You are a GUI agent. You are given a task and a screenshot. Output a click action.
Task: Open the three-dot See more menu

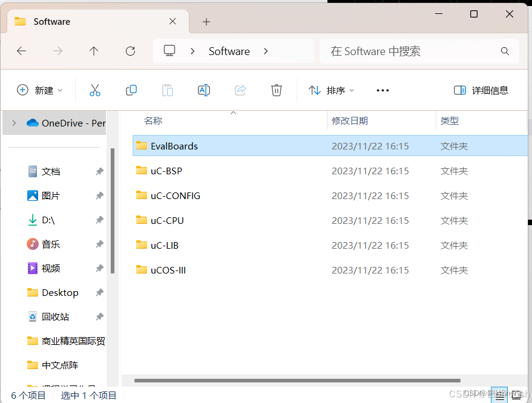coord(383,90)
